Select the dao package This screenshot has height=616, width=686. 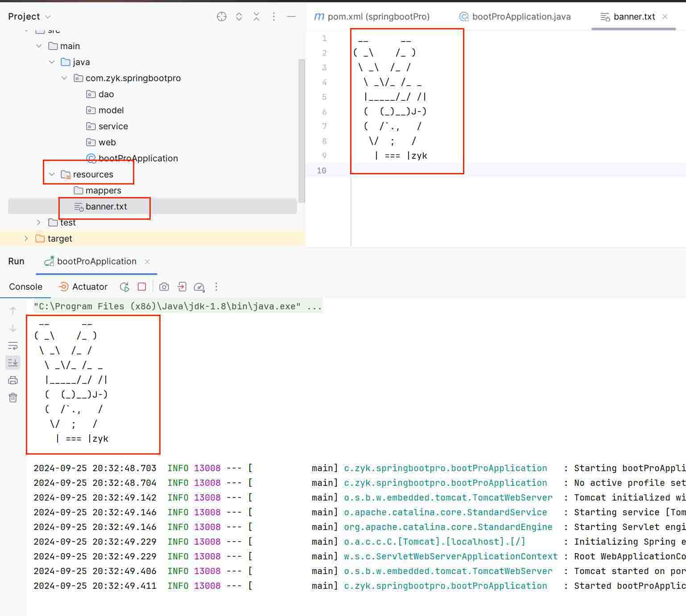[100, 94]
